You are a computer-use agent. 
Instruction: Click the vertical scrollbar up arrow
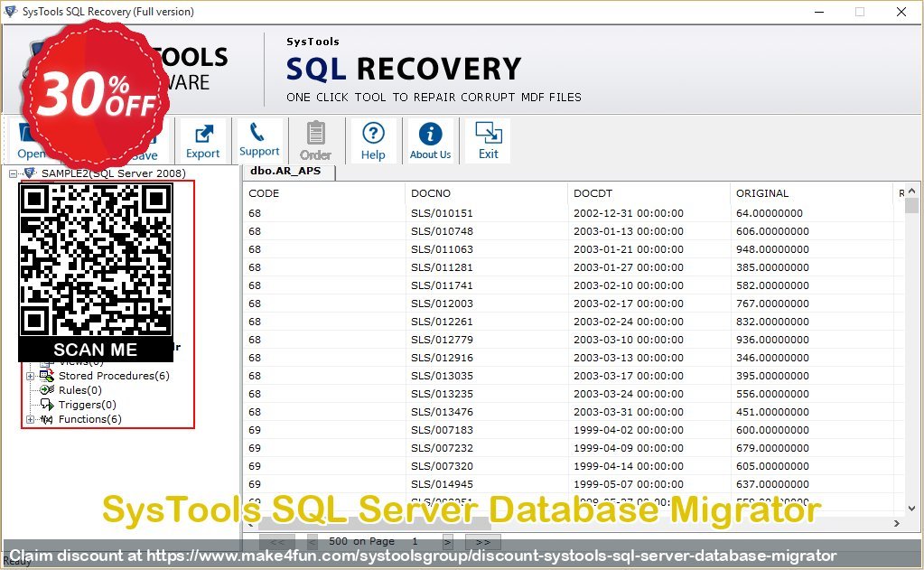coord(911,191)
